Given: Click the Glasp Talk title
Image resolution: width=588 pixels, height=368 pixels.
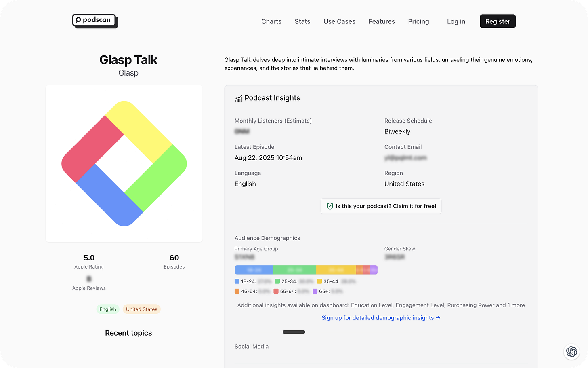Looking at the screenshot, I should pyautogui.click(x=128, y=60).
